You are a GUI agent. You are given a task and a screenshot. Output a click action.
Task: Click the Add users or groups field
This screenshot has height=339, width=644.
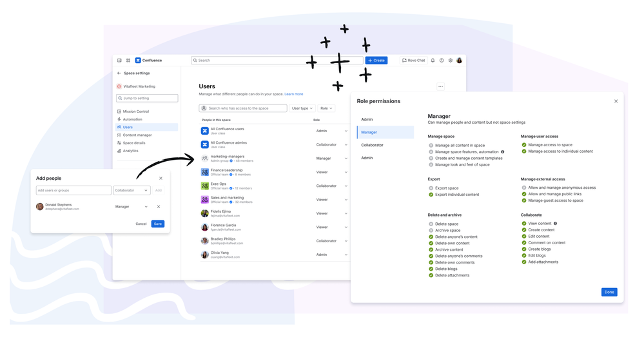click(73, 190)
